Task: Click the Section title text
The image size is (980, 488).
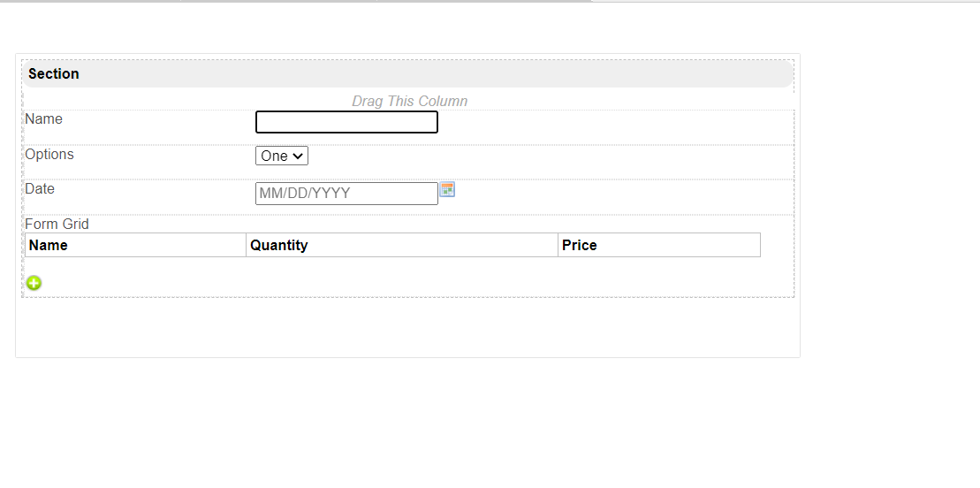Action: (x=54, y=74)
